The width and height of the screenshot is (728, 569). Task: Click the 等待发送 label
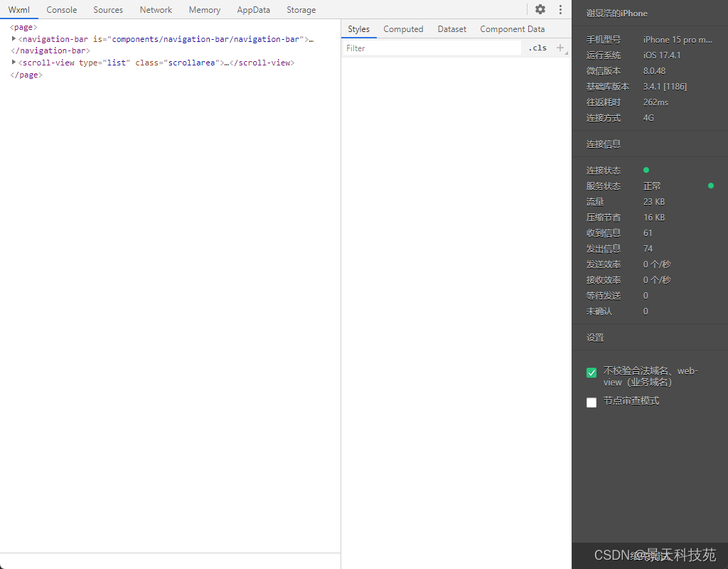603,296
